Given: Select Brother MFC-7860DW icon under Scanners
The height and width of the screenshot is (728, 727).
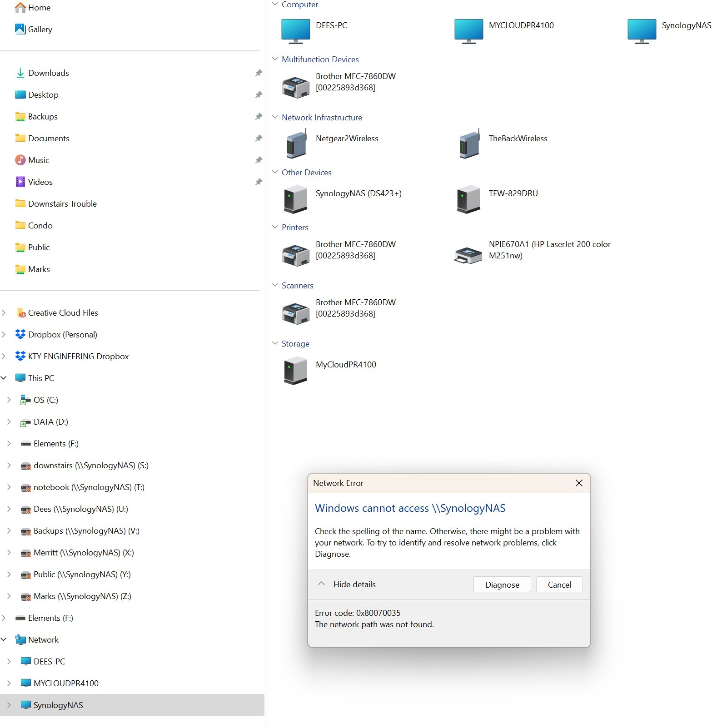Looking at the screenshot, I should tap(296, 312).
